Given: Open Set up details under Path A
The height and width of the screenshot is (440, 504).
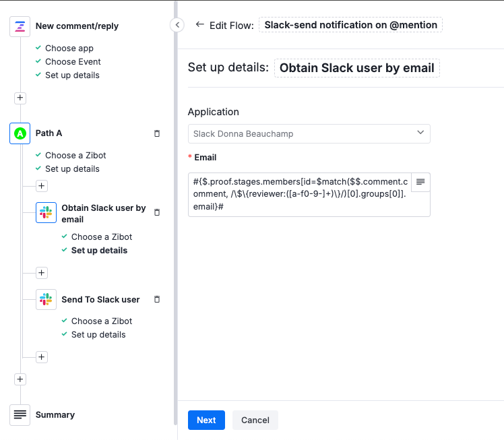Looking at the screenshot, I should 72,168.
